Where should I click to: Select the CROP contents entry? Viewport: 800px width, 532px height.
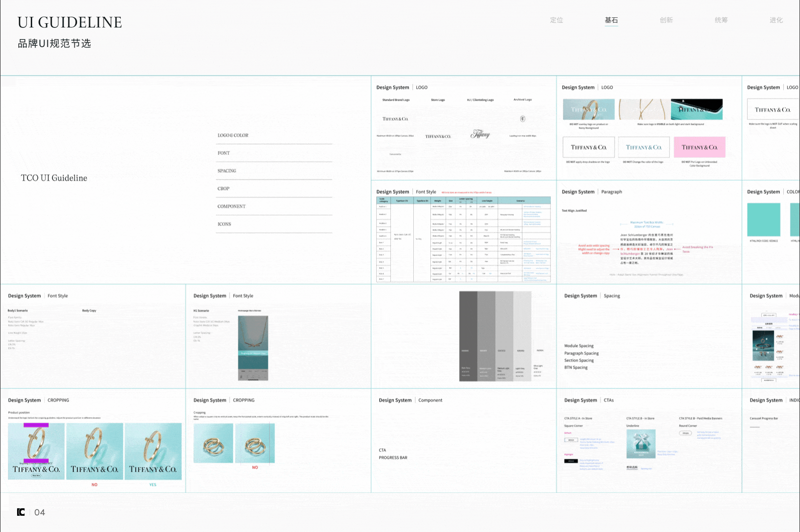[x=223, y=189]
